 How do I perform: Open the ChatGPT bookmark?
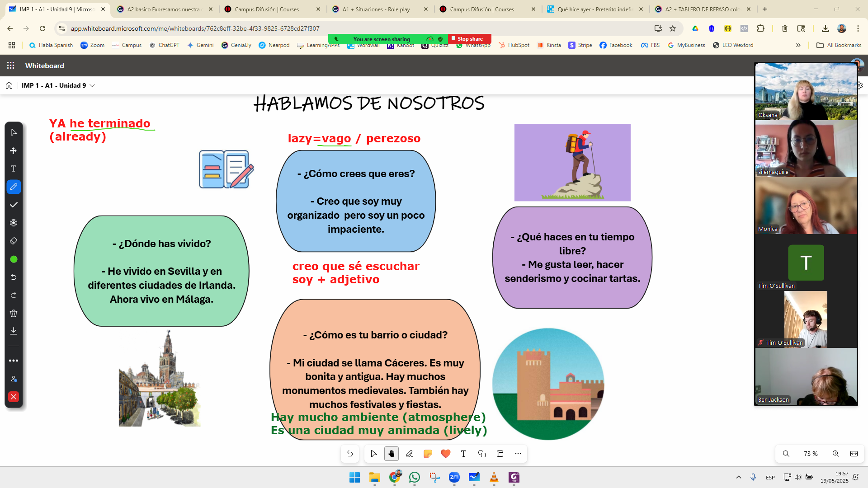tap(165, 45)
